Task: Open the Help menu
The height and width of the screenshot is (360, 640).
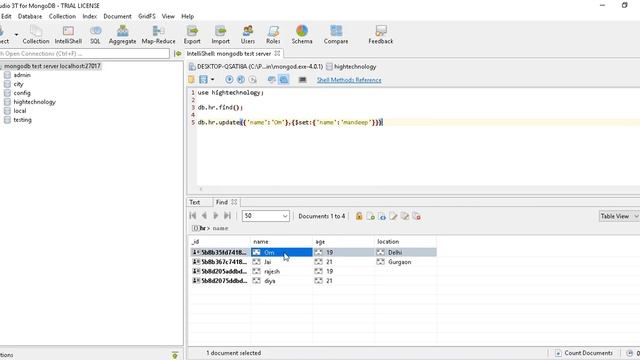Action: [187, 16]
